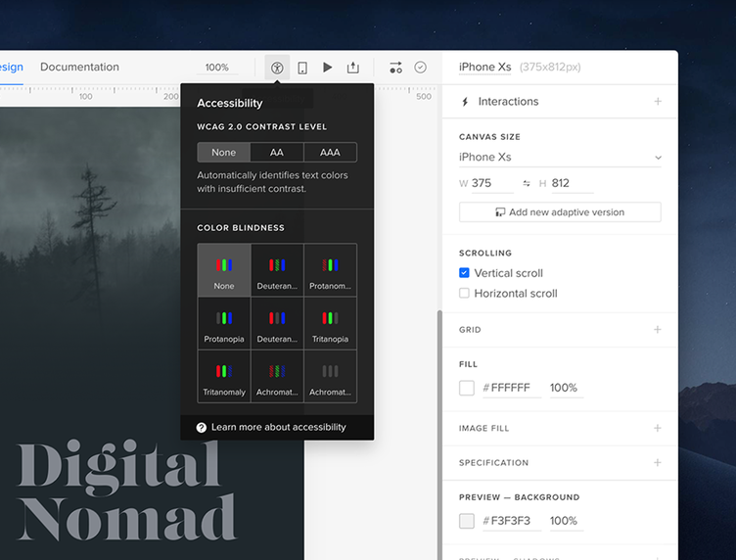The height and width of the screenshot is (560, 736).
Task: Click the #F3F3F3 background hex field
Action: (512, 521)
